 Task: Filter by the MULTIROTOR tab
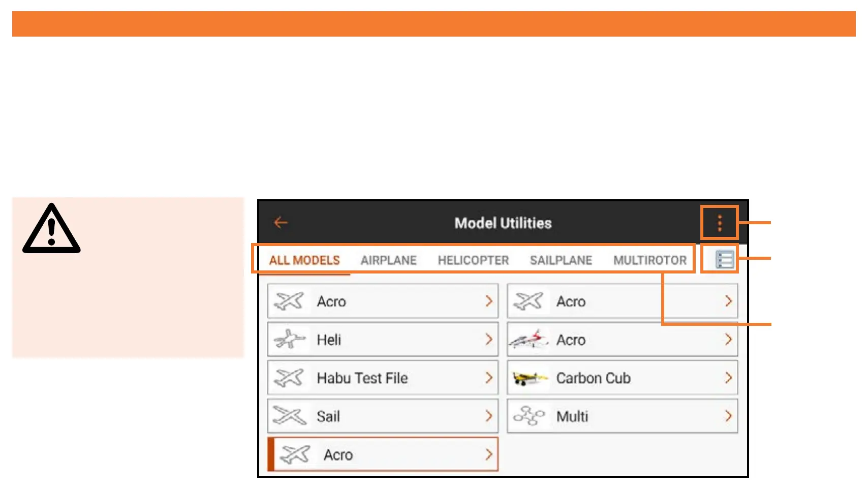pos(649,260)
